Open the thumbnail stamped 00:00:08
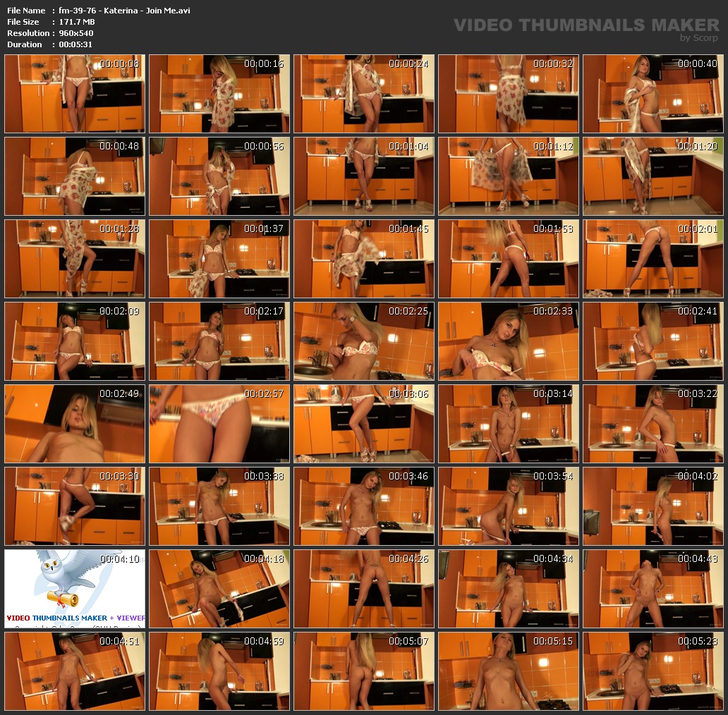 (75, 94)
